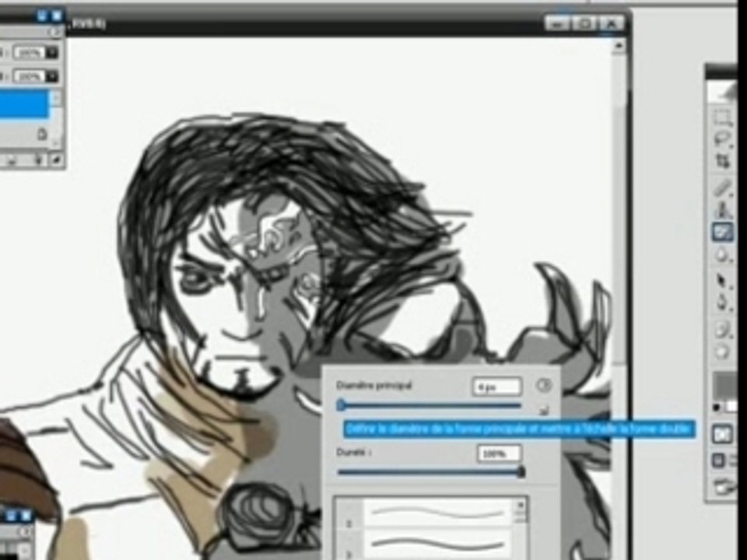747x560 pixels.
Task: Open the brush picker flyout menu
Action: click(544, 385)
